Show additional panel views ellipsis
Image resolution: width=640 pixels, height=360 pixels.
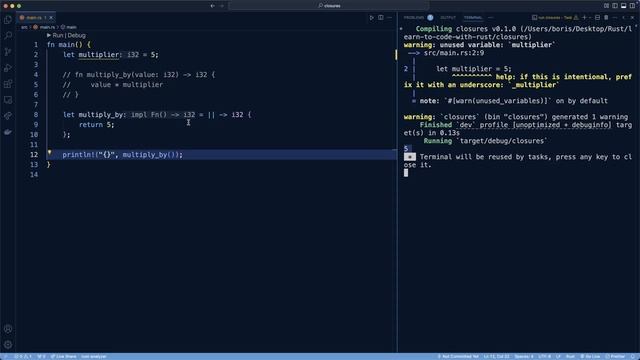[x=491, y=18]
